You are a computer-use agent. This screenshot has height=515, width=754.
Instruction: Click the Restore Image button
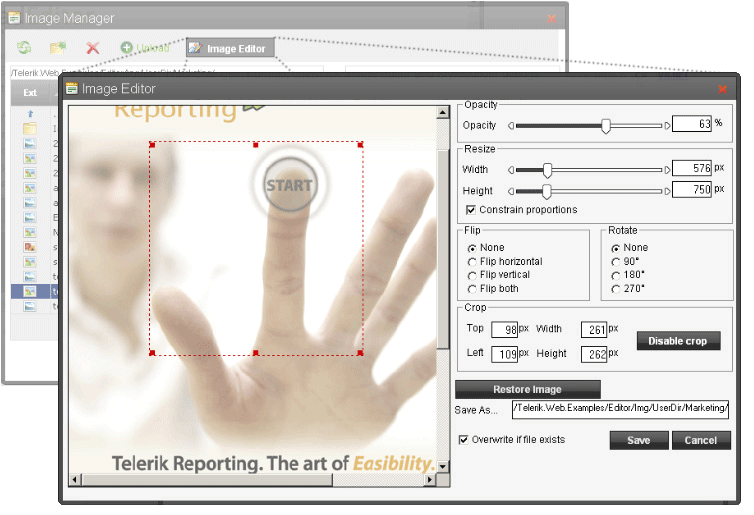pyautogui.click(x=527, y=389)
